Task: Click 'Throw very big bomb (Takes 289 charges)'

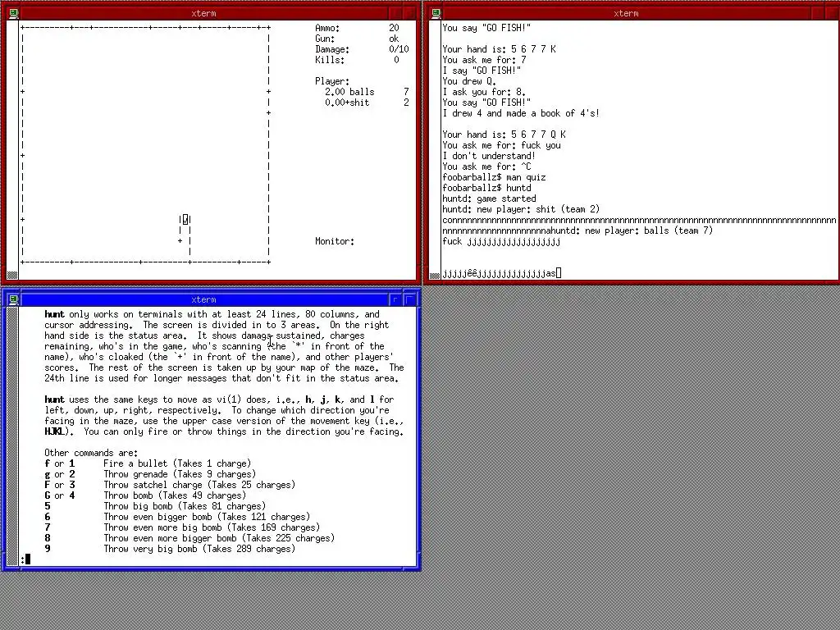Action: [x=199, y=549]
